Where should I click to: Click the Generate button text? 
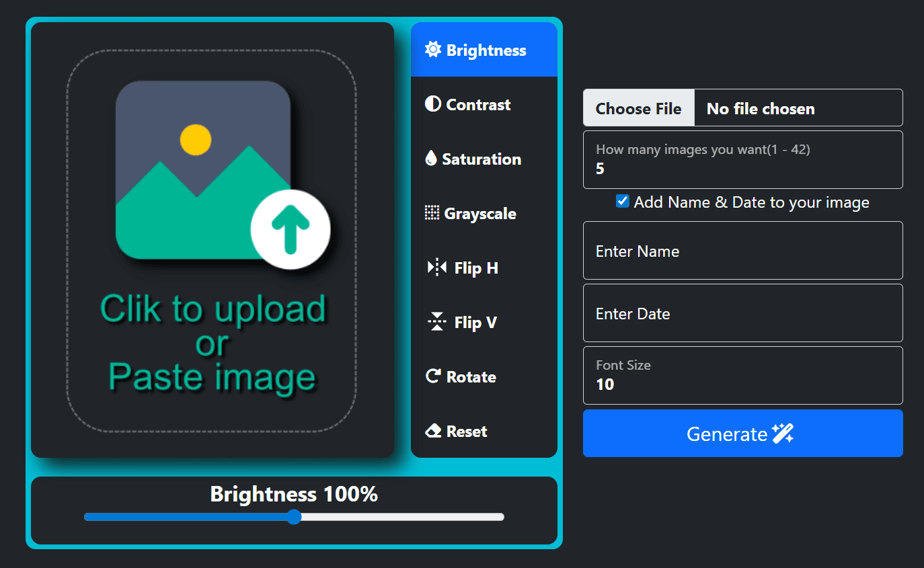(x=727, y=434)
